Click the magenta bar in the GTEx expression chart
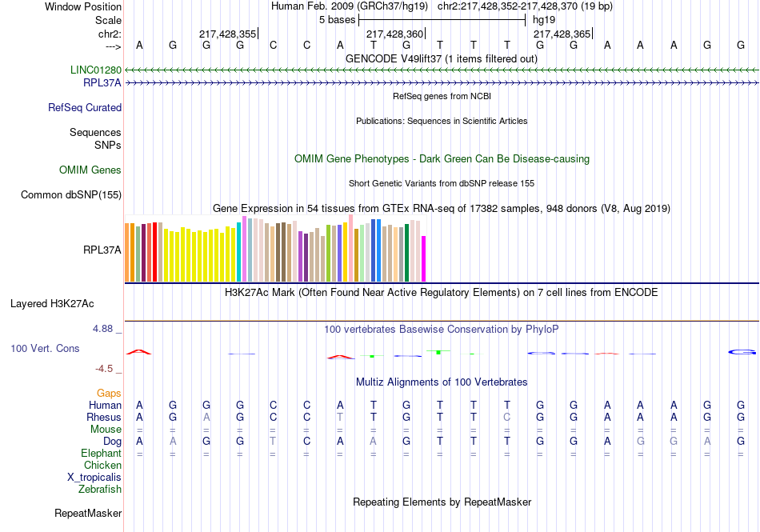Screen dimensions: 760x532 tap(424, 258)
